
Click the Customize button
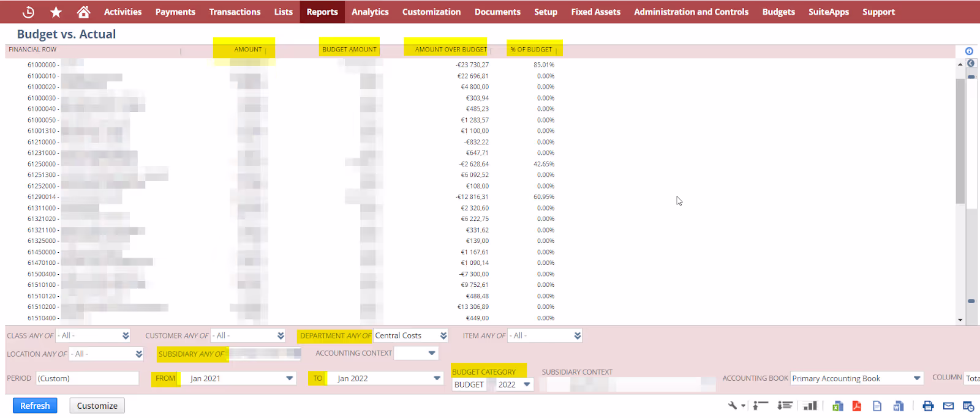tap(97, 406)
